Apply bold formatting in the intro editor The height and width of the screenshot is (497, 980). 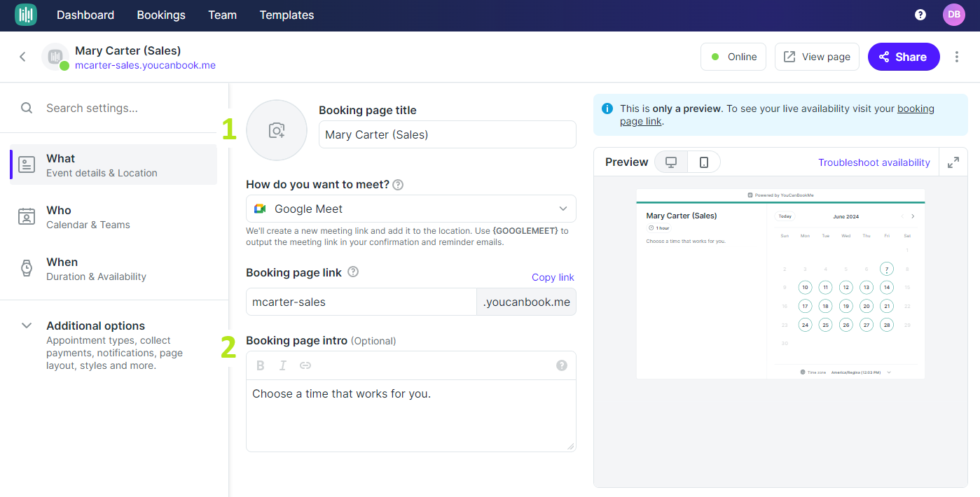click(x=261, y=365)
